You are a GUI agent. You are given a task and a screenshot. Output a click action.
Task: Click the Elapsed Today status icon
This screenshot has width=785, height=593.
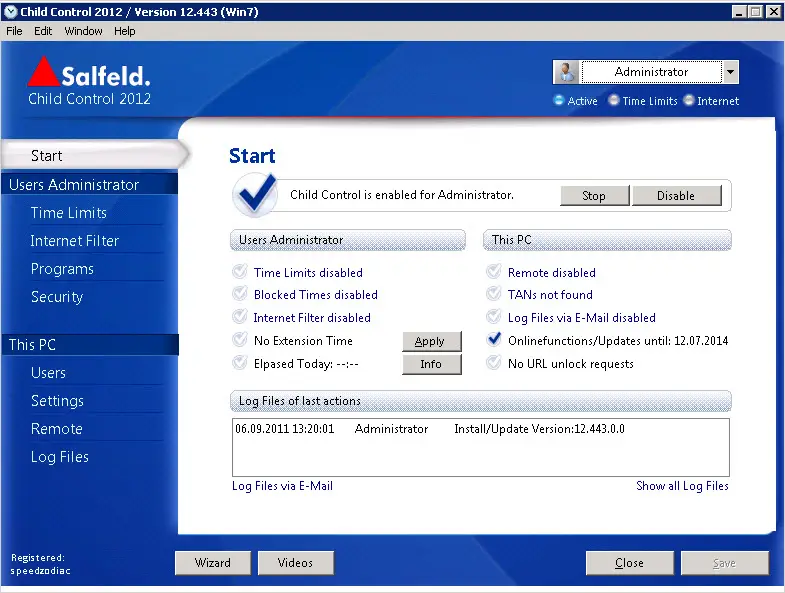coord(240,363)
